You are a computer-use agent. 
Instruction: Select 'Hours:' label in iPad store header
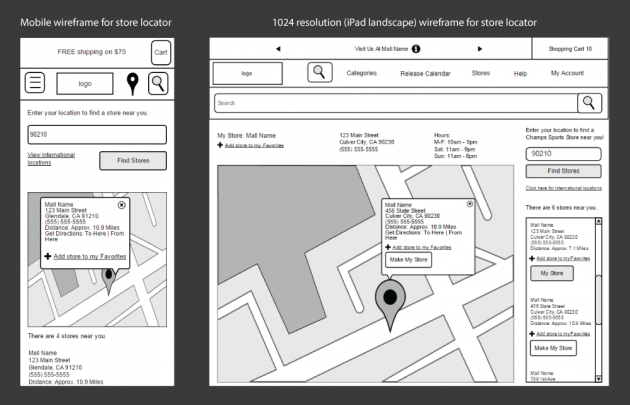(442, 135)
